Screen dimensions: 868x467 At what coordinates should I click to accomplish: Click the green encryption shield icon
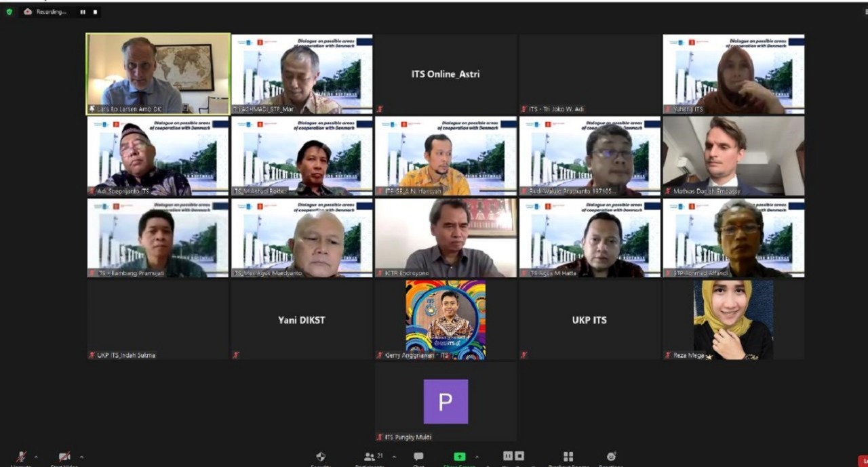9,12
